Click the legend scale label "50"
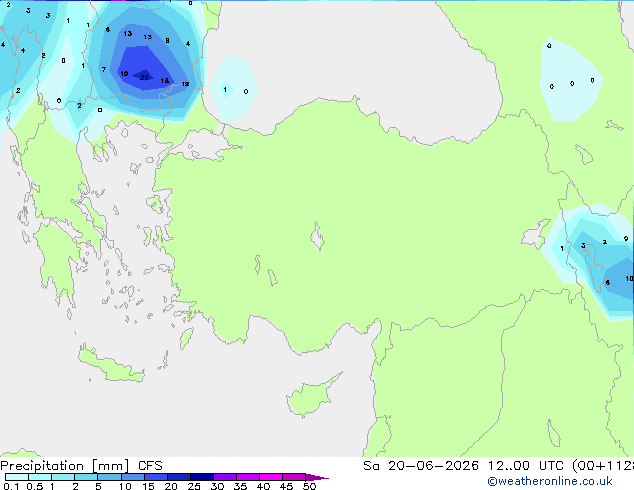This screenshot has height=490, width=634. (x=309, y=486)
